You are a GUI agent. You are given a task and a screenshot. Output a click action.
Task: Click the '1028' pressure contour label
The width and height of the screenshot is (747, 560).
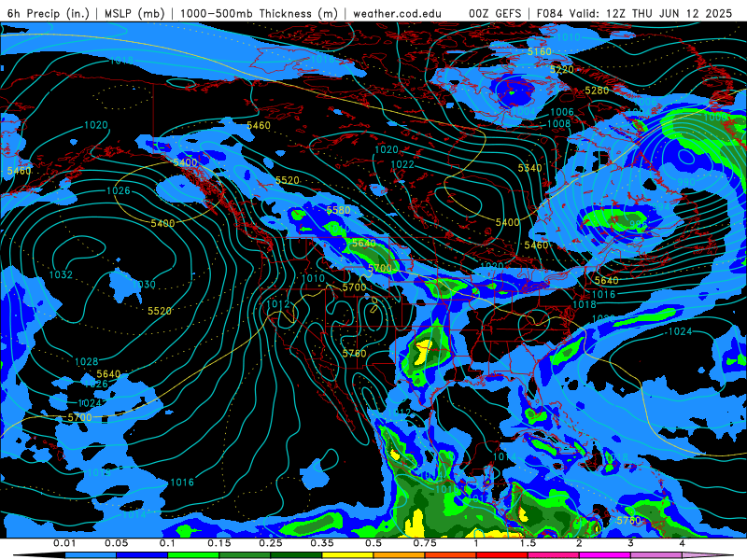86,362
